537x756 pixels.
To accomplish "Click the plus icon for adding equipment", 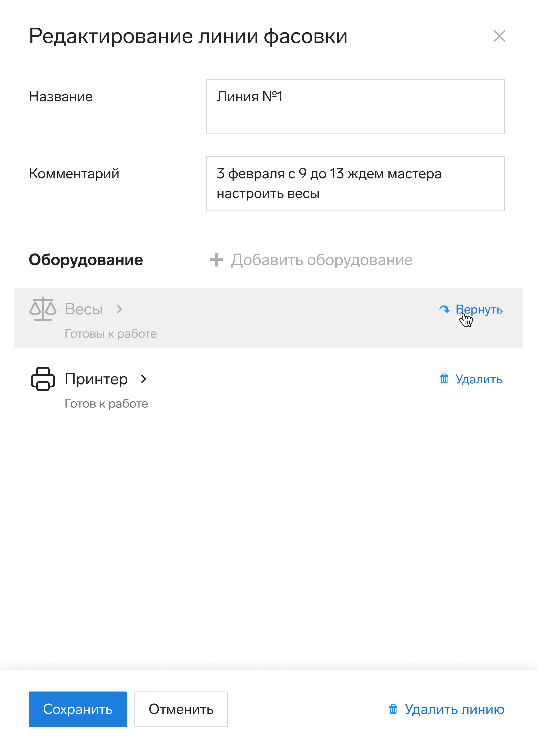I will (x=217, y=260).
